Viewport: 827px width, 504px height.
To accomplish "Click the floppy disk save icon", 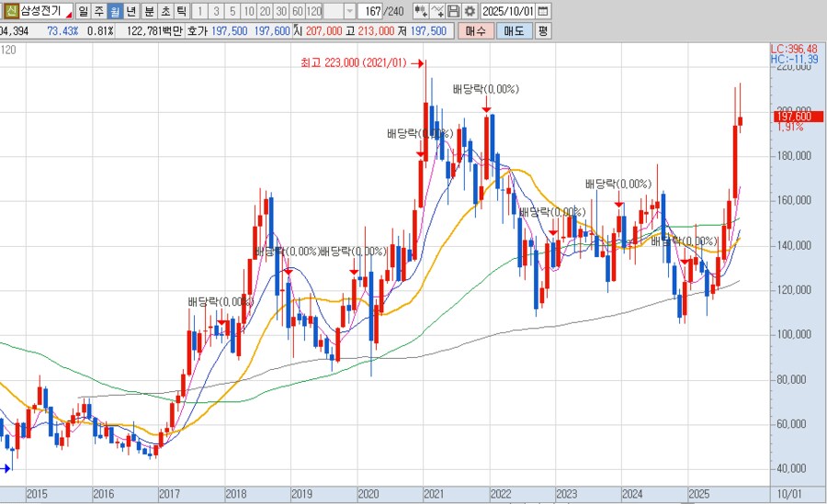I will pos(454,12).
